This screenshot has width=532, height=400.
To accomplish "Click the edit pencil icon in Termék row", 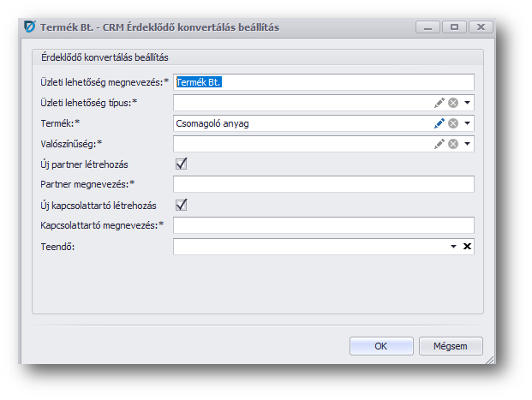I will [439, 123].
